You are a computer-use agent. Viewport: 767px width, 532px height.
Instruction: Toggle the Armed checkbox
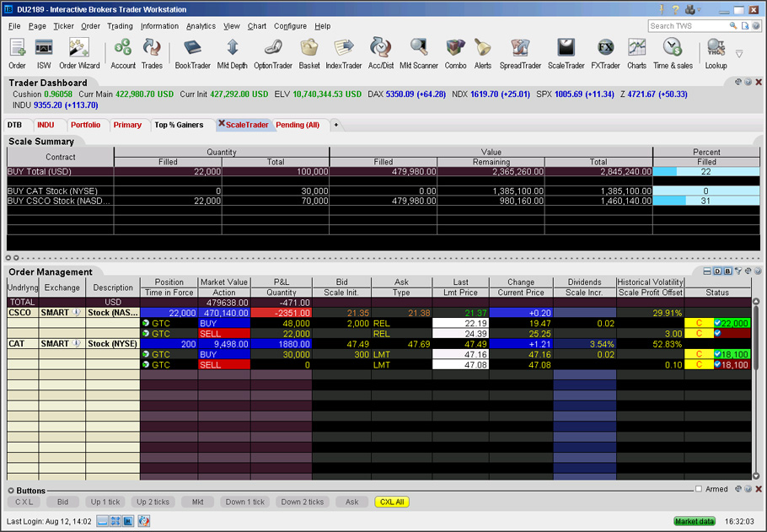click(699, 489)
